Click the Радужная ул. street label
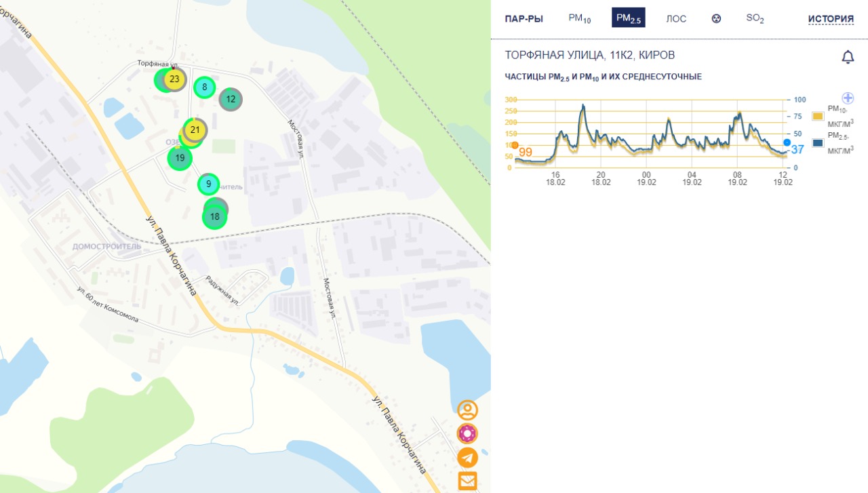 pos(223,290)
